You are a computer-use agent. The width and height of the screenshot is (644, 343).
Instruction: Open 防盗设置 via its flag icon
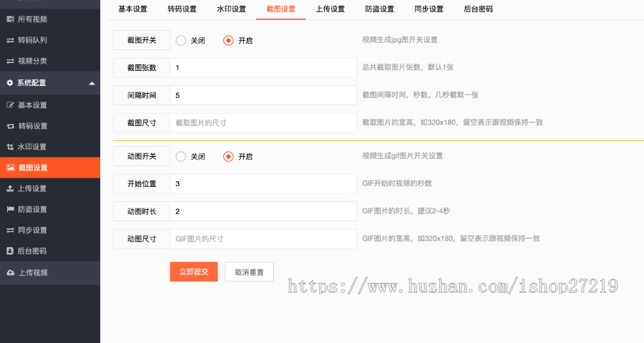tap(10, 209)
